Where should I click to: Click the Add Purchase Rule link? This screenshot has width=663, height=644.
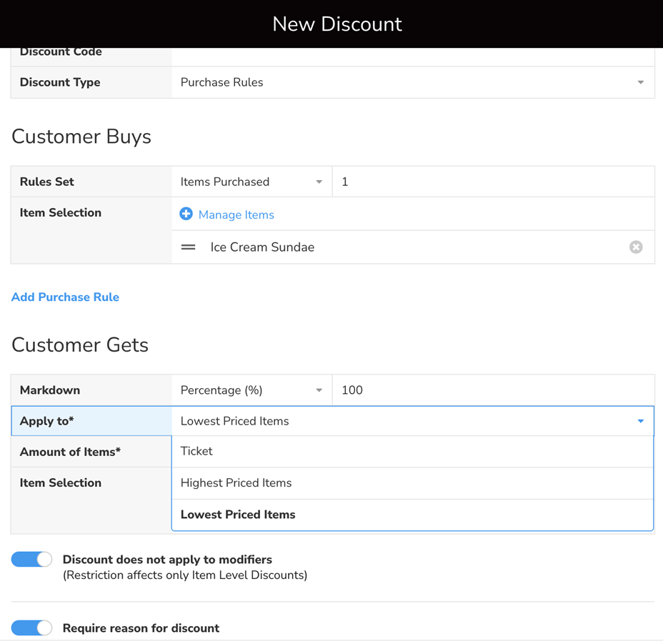pos(65,297)
